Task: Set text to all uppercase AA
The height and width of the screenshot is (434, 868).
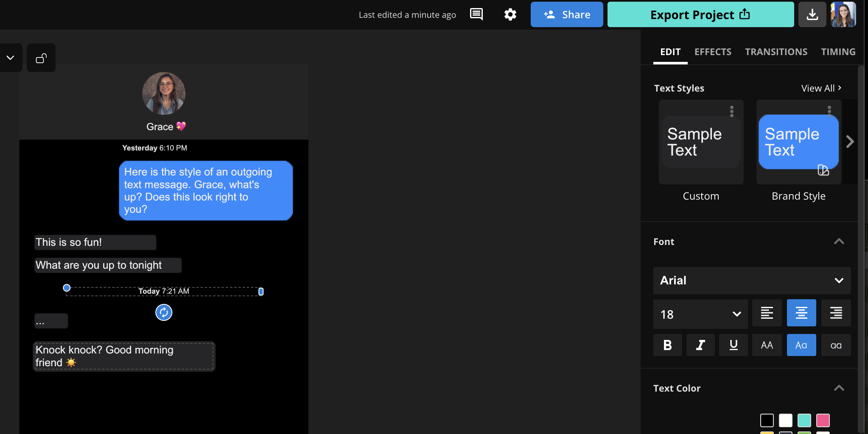Action: pyautogui.click(x=767, y=345)
